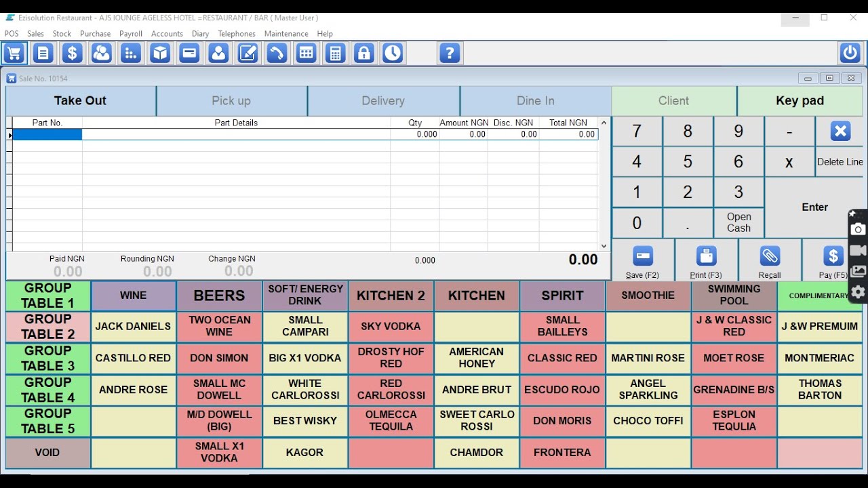This screenshot has height=488, width=868.
Task: Click the camera screenshot overlay icon
Action: (858, 229)
